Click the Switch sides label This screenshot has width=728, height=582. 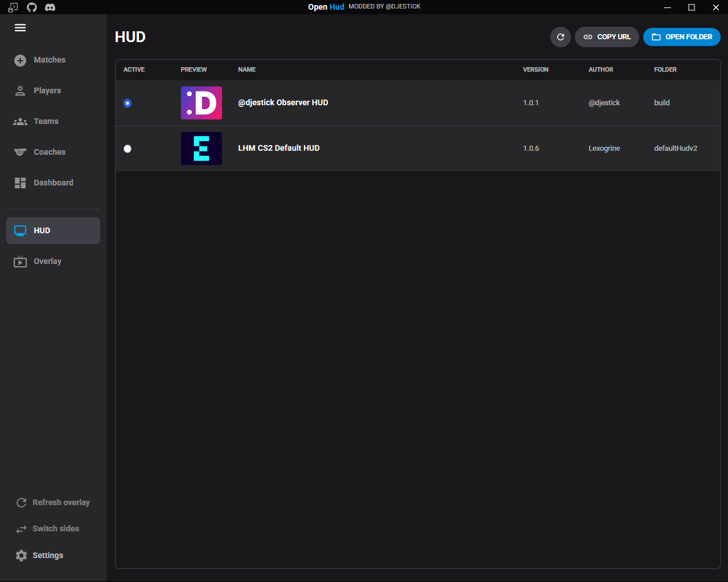56,529
